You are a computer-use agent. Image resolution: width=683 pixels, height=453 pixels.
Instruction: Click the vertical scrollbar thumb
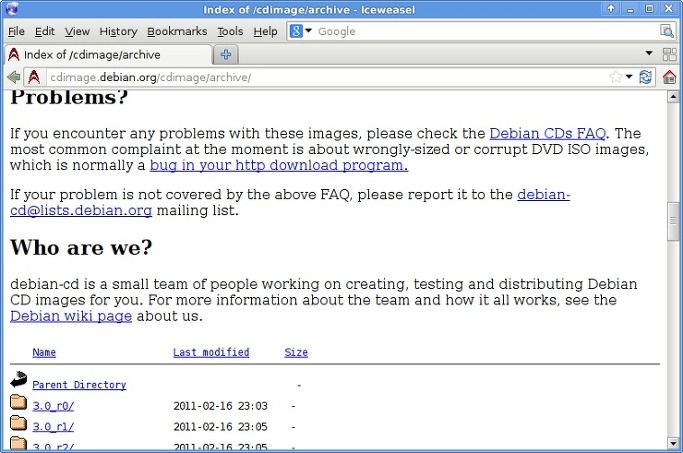(673, 221)
